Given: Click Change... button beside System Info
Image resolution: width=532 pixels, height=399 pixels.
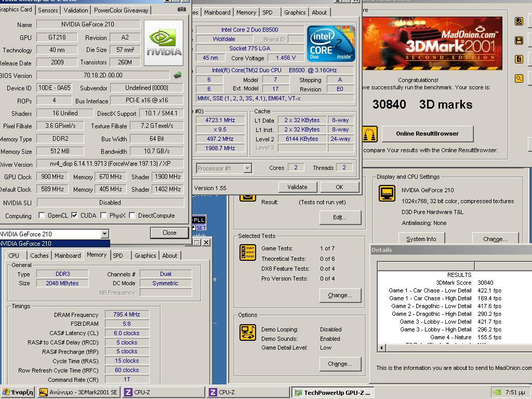Looking at the screenshot, I should click(495, 239).
